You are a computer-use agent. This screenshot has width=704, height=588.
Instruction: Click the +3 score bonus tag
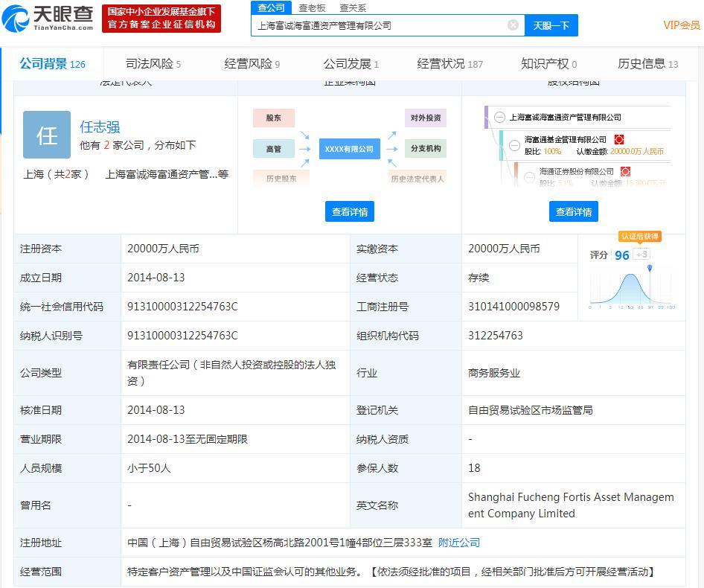pyautogui.click(x=641, y=255)
